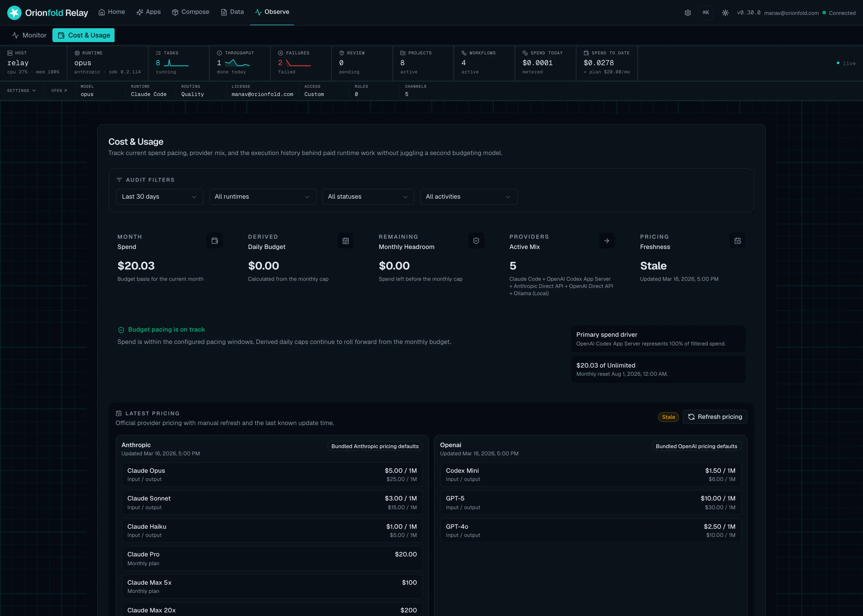Select the Claude Pro monthly plan row
Viewport: 863px width, 616px height.
click(272, 559)
